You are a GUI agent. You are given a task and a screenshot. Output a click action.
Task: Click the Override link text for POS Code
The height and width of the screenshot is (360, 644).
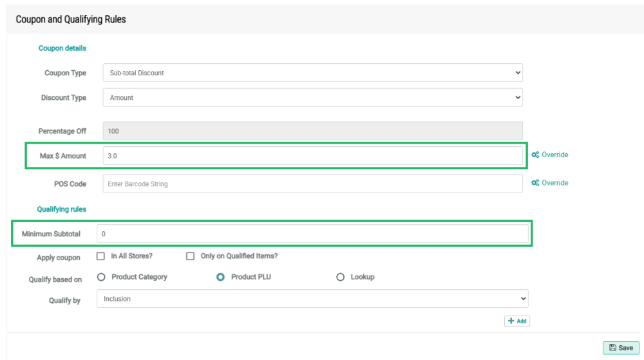tap(555, 183)
